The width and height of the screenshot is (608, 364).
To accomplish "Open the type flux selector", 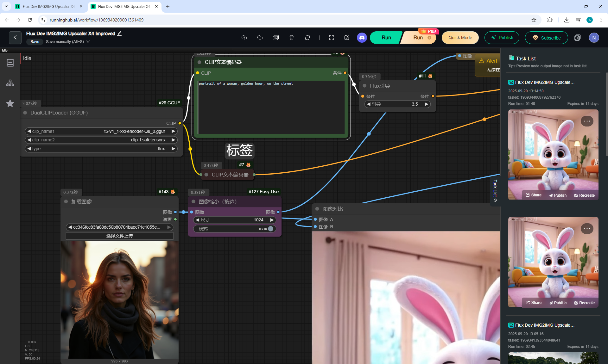I will coord(101,149).
